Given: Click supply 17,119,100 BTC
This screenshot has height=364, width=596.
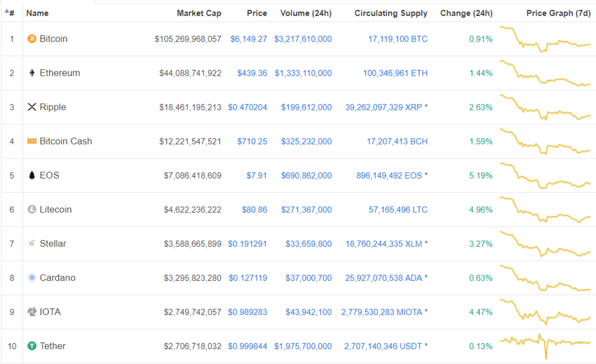Looking at the screenshot, I should click(397, 39).
